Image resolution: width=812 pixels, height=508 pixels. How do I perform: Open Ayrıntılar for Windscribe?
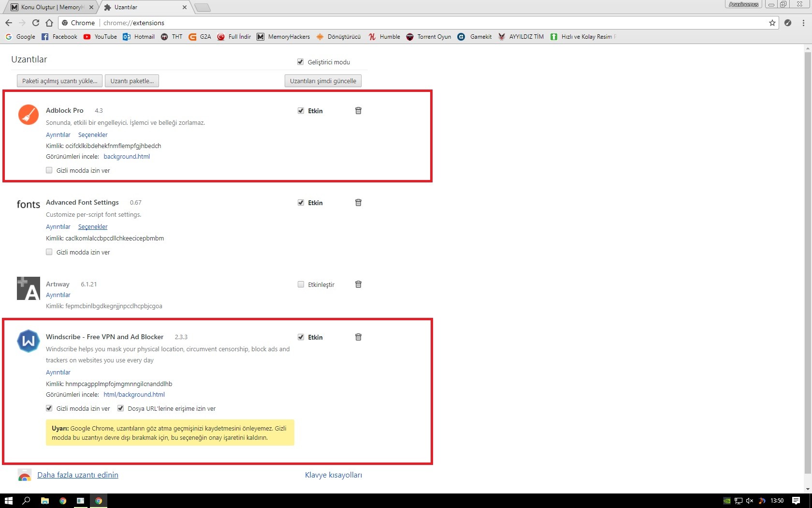(58, 373)
